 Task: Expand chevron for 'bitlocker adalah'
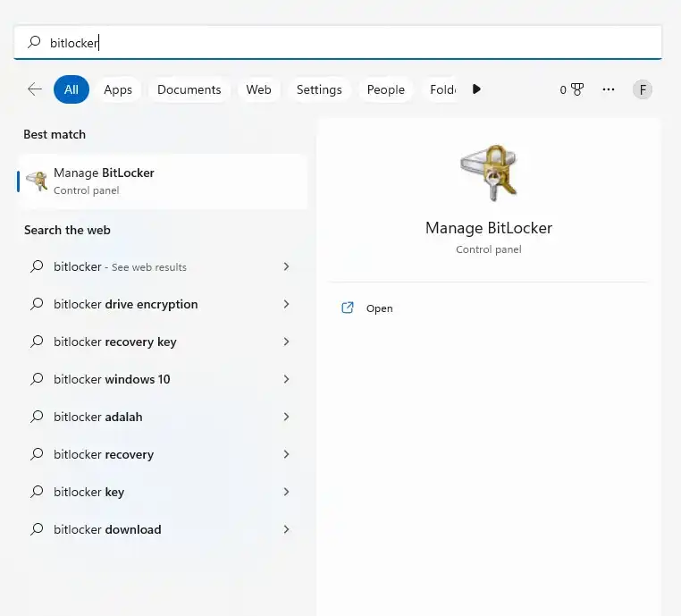tap(286, 417)
